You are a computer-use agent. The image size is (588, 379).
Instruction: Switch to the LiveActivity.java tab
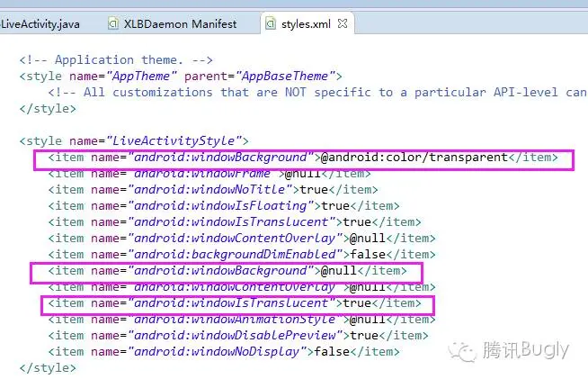click(x=40, y=24)
